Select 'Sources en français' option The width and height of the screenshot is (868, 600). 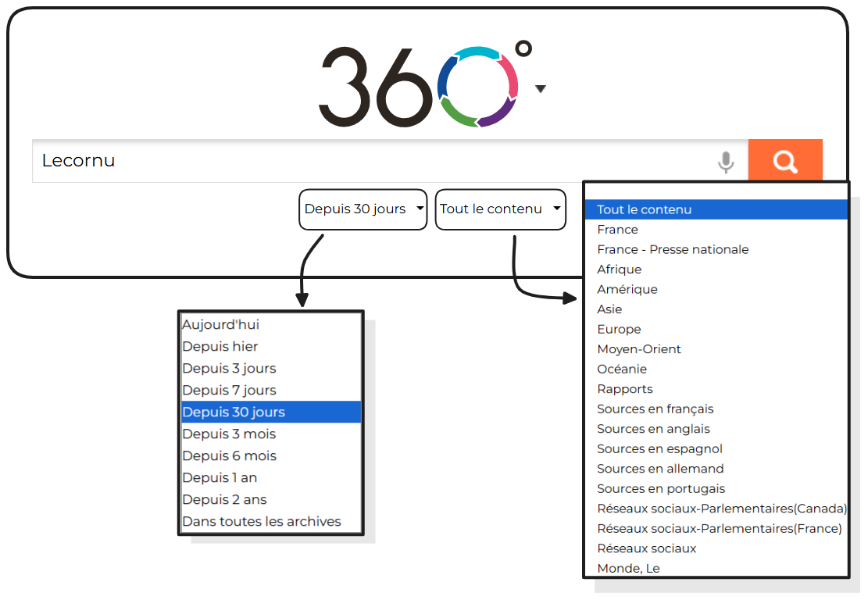tap(716, 409)
